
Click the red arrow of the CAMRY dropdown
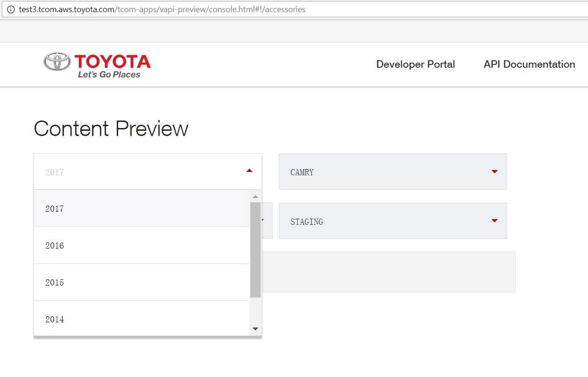tap(495, 171)
